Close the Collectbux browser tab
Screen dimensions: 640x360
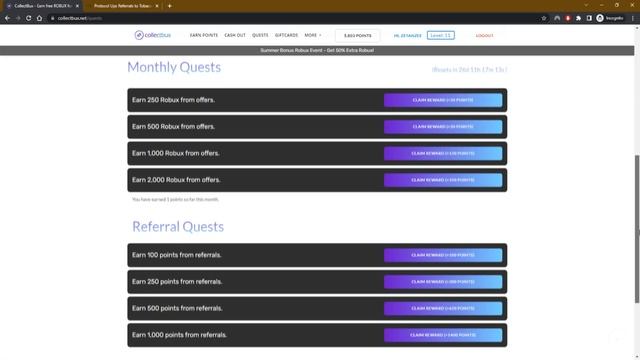point(77,6)
